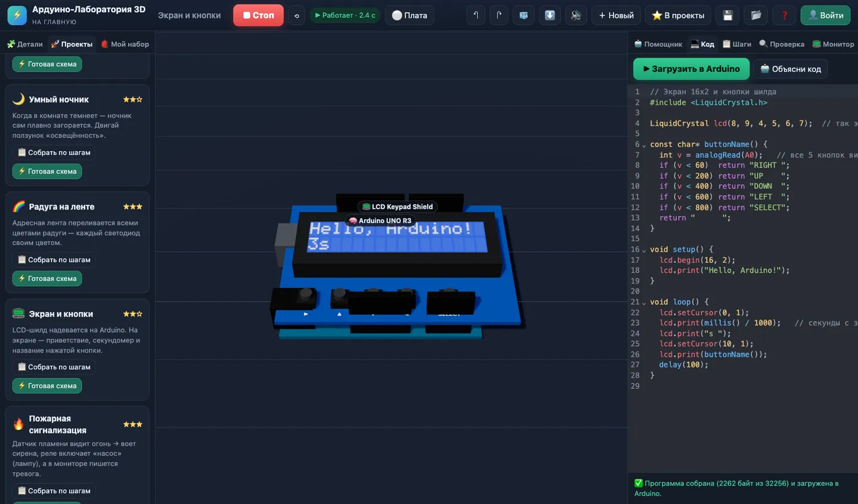Toggle the Плата board button

click(409, 15)
